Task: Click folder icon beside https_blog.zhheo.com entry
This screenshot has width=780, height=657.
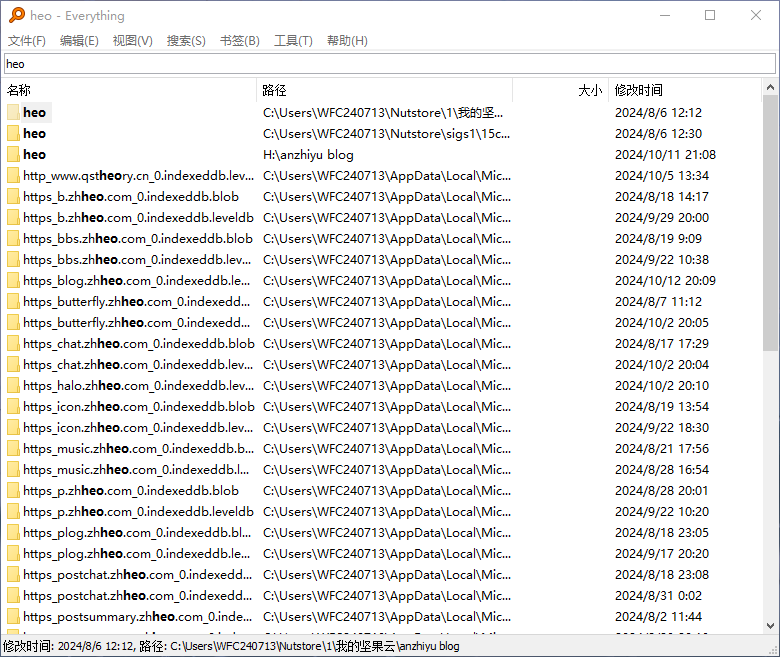Action: (14, 281)
